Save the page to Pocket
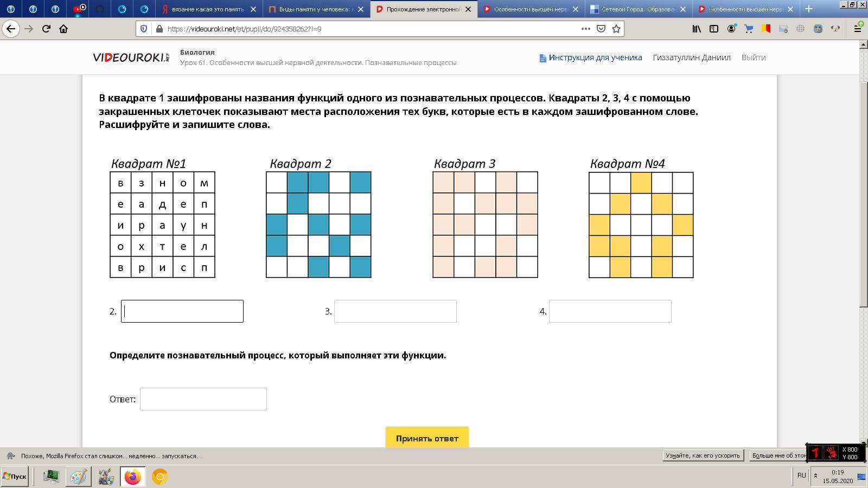Screen dimensions: 868x488 (601, 29)
